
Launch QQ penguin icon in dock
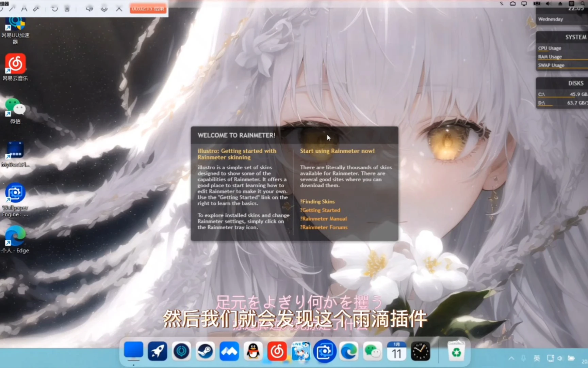(x=253, y=351)
